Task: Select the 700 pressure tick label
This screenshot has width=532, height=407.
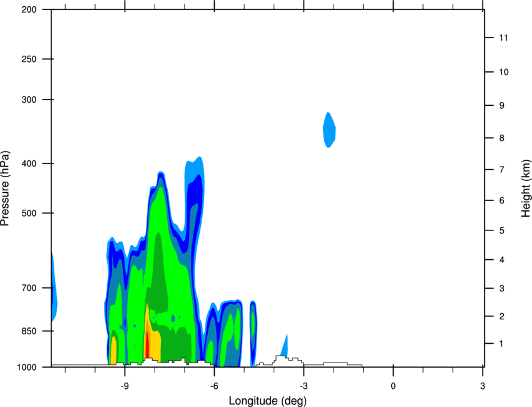Action: pyautogui.click(x=29, y=288)
